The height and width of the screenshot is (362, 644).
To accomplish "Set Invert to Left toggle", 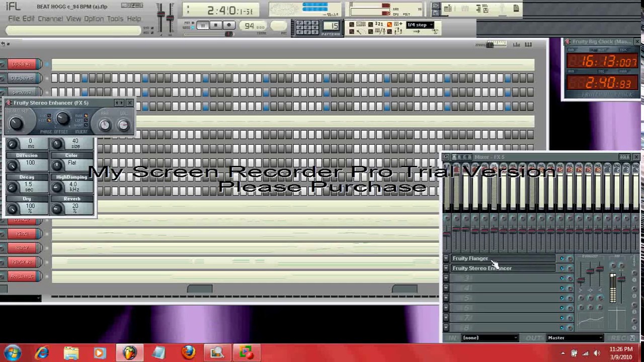I will (86, 121).
